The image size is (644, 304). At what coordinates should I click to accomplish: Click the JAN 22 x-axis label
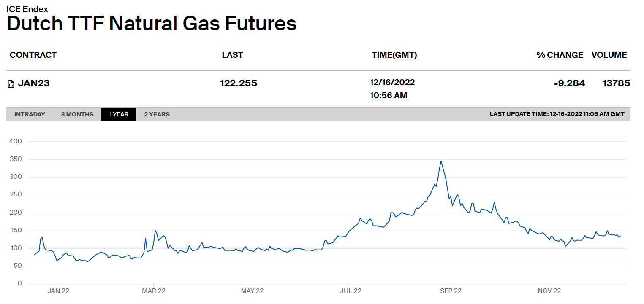coord(58,291)
